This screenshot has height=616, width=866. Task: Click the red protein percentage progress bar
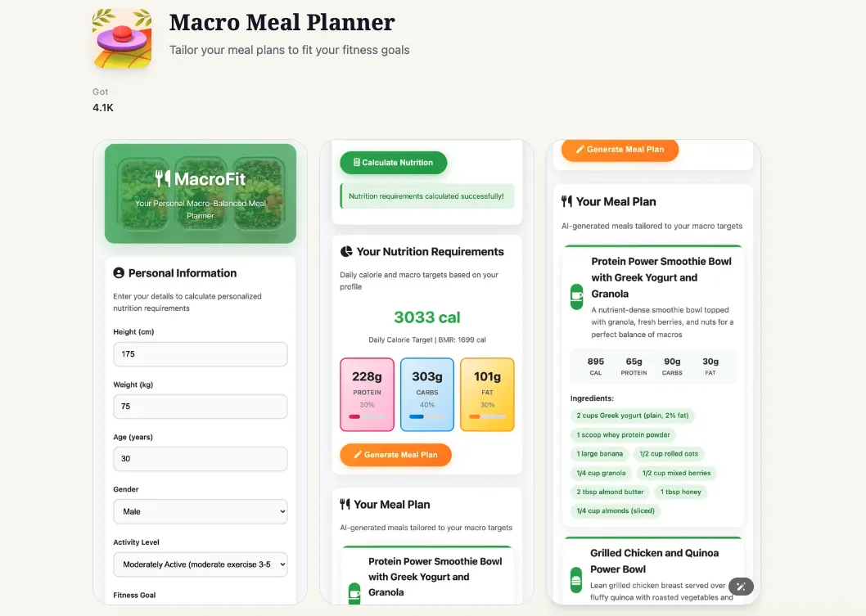pos(367,416)
